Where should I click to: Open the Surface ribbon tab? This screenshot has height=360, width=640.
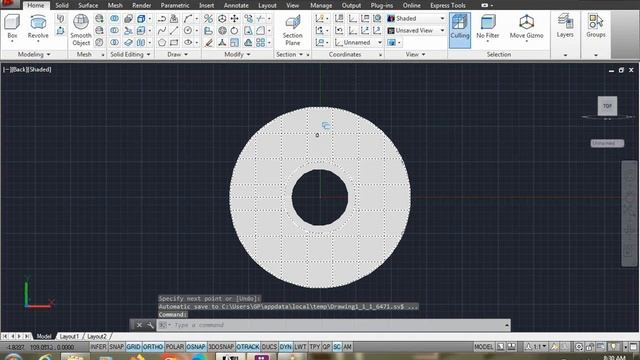[88, 5]
